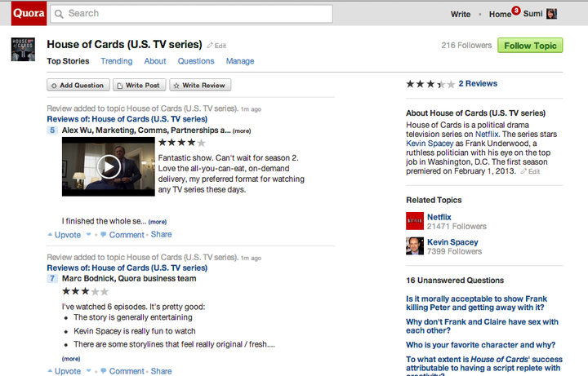Click the Follow Topic button

tap(530, 46)
